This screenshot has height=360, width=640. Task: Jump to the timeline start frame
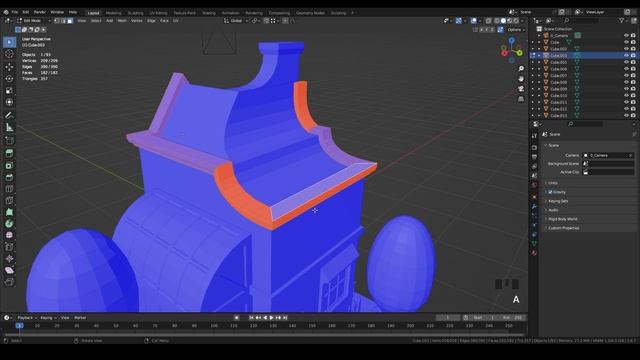pos(251,318)
